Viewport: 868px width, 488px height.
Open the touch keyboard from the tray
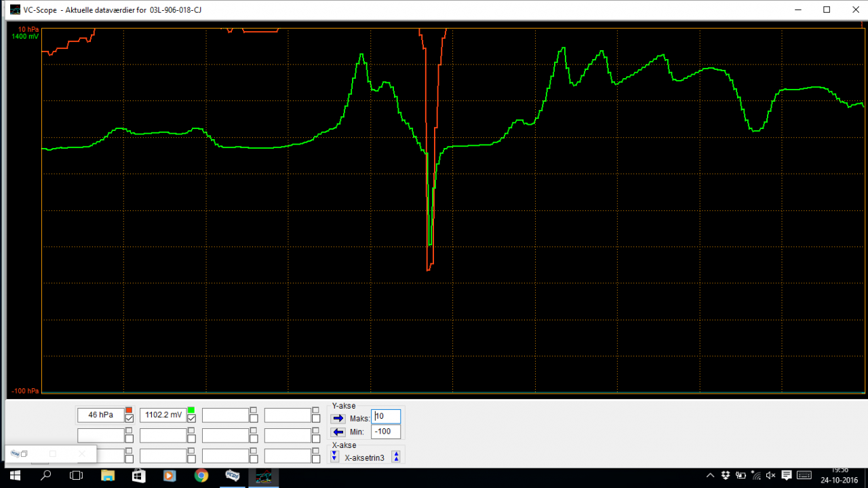click(804, 475)
